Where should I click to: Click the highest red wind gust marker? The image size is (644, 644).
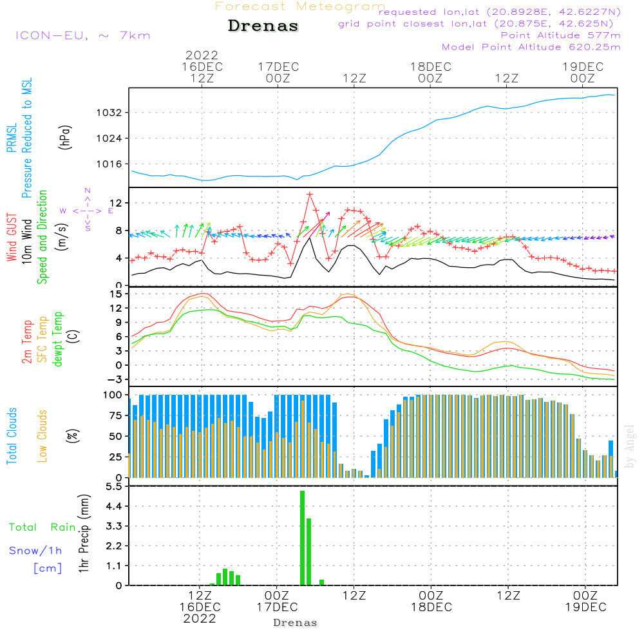point(310,194)
